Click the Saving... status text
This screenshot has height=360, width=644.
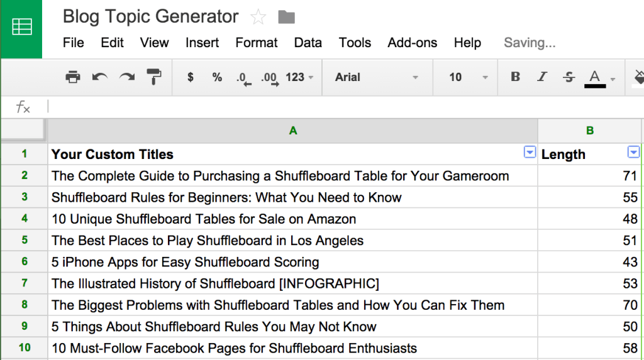coord(530,43)
